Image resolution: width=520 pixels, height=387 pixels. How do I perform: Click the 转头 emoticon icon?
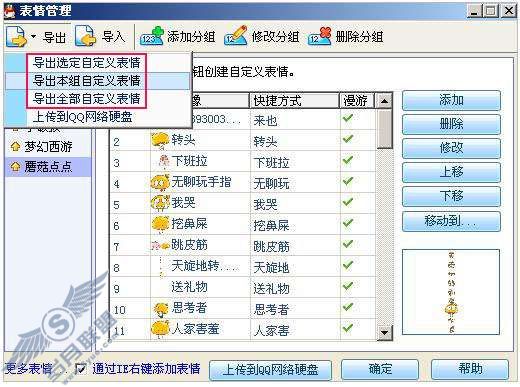click(160, 140)
